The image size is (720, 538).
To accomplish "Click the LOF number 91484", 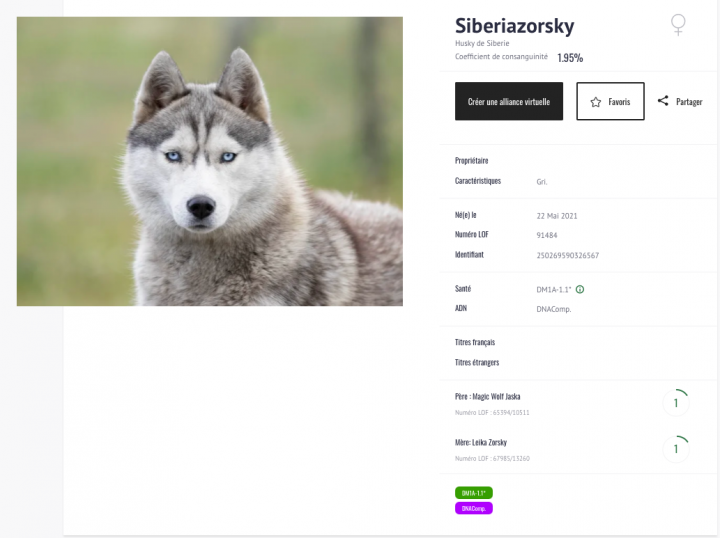I will [x=547, y=235].
